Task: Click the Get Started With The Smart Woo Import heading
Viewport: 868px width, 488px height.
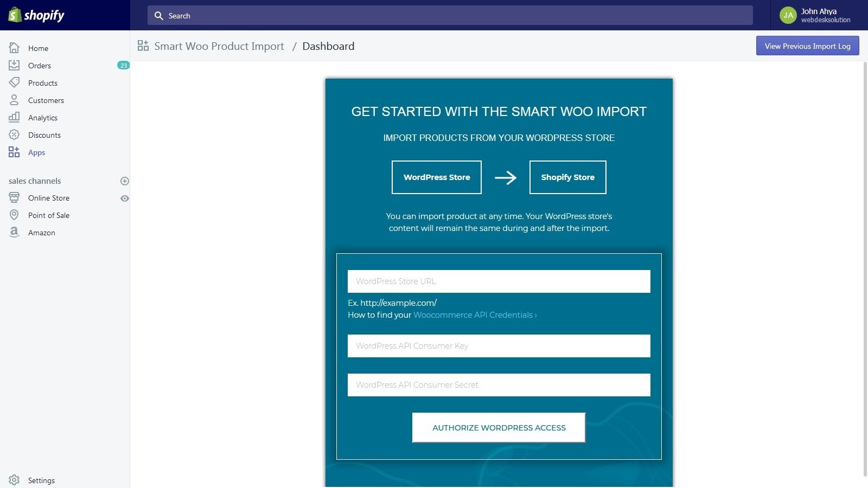Action: pyautogui.click(x=499, y=112)
